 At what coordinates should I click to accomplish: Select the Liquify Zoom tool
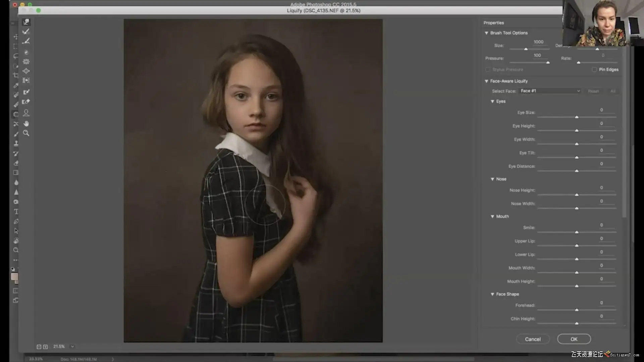click(26, 133)
